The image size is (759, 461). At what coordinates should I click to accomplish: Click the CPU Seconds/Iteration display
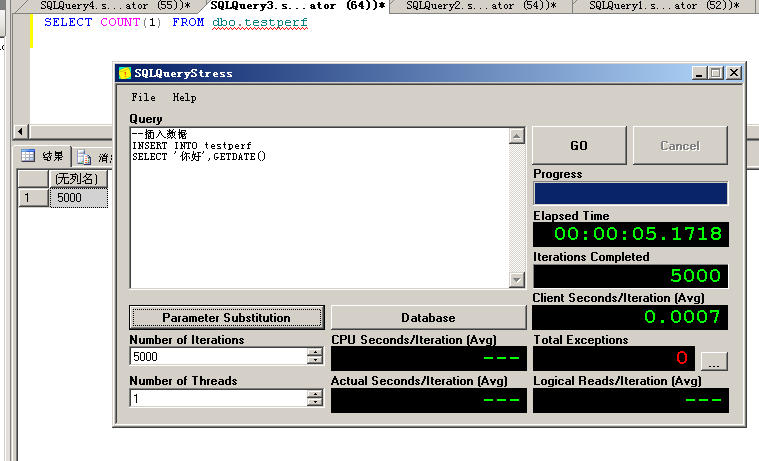pyautogui.click(x=428, y=358)
